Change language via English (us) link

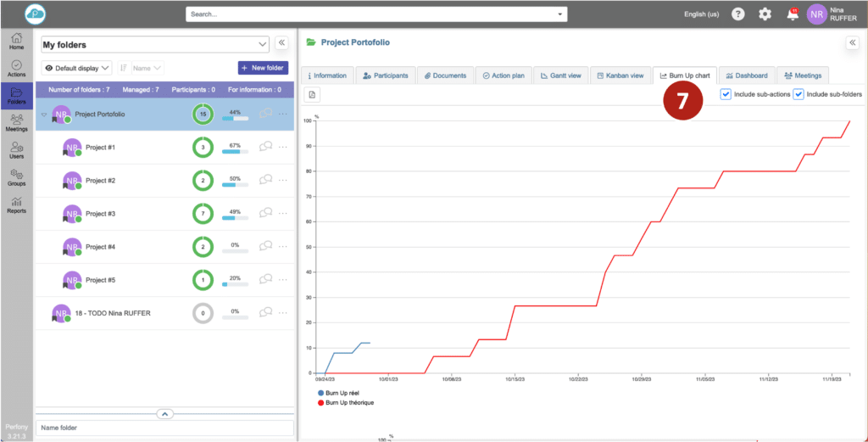701,14
